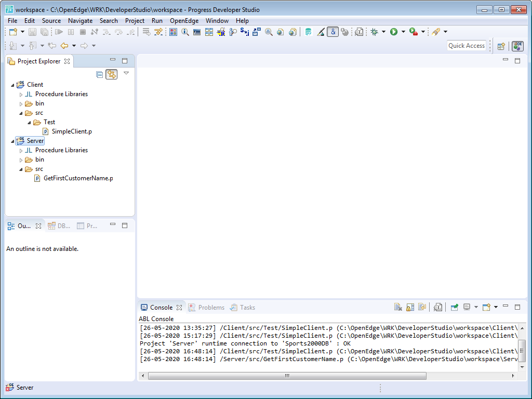Click the Suspend debug icon
The height and width of the screenshot is (399, 532).
pyautogui.click(x=71, y=32)
